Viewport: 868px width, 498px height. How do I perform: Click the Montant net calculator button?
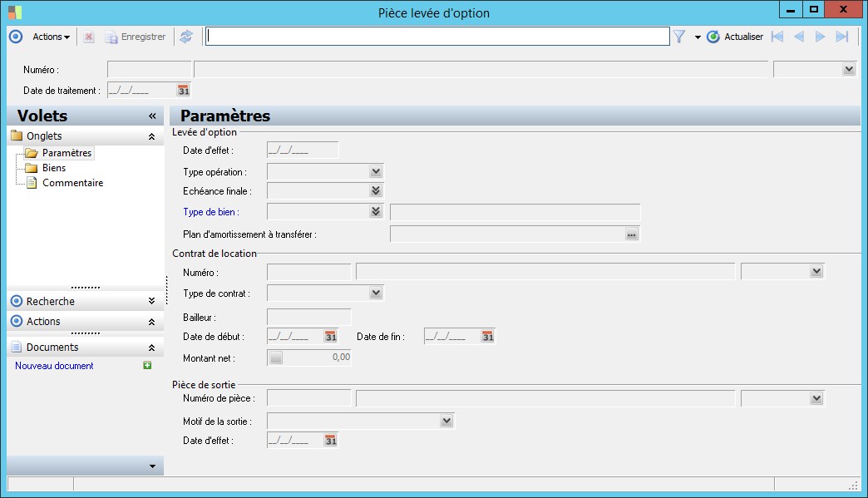pos(276,357)
